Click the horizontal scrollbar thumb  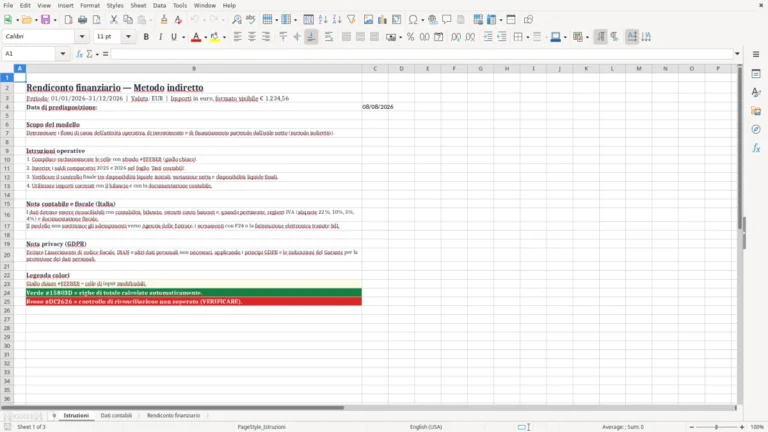(172, 408)
